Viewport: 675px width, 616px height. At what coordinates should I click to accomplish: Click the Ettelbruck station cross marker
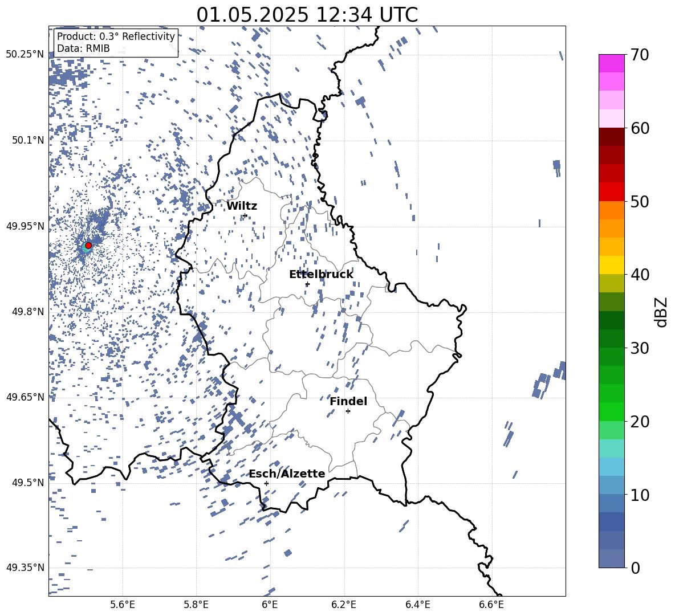point(307,284)
